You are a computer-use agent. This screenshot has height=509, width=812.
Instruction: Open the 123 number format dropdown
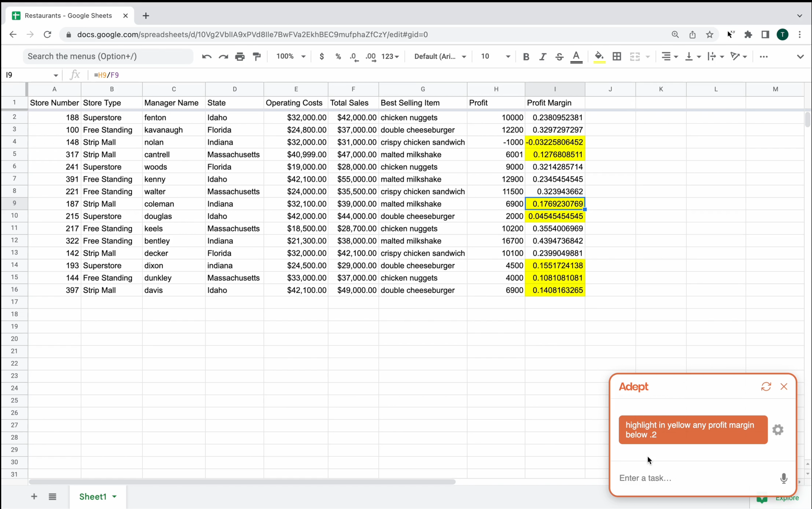click(390, 57)
